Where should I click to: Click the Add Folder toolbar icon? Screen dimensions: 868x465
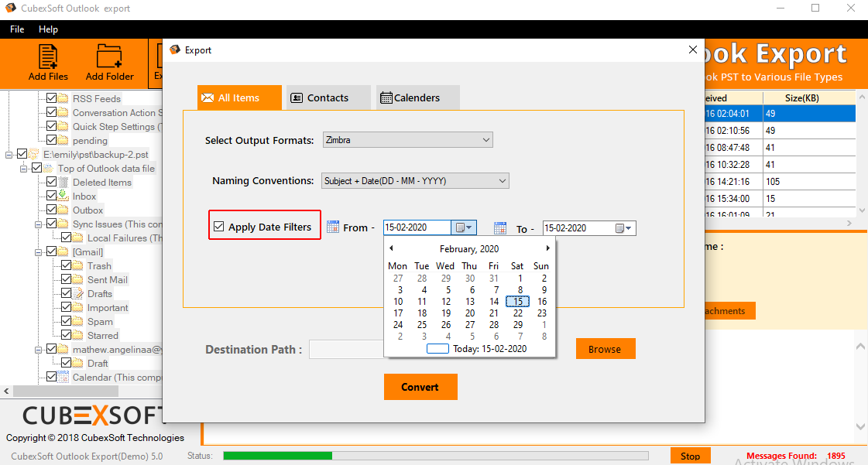109,58
